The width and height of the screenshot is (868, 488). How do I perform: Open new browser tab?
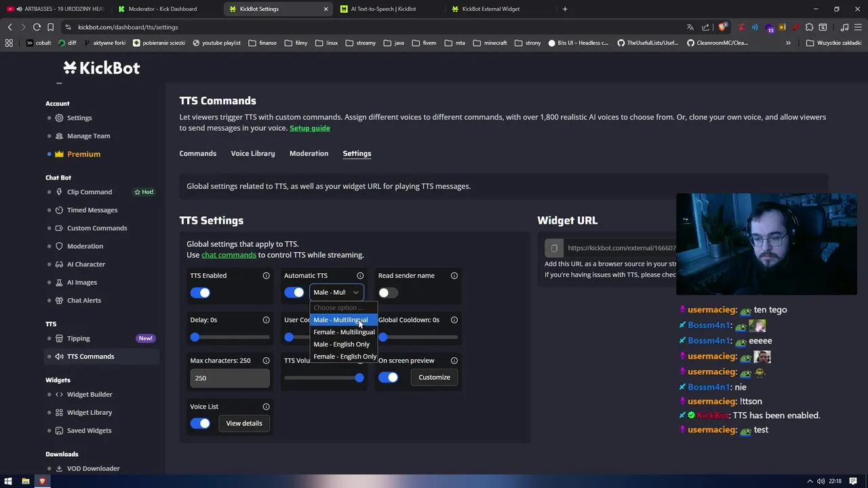(x=565, y=9)
